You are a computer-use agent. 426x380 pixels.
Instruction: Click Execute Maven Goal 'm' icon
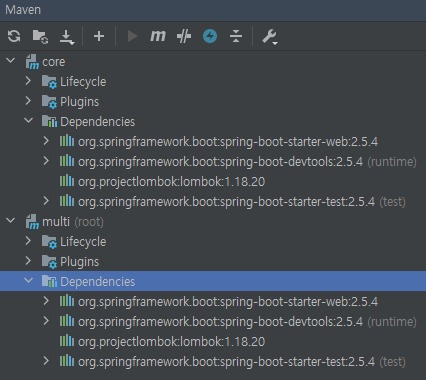point(158,36)
